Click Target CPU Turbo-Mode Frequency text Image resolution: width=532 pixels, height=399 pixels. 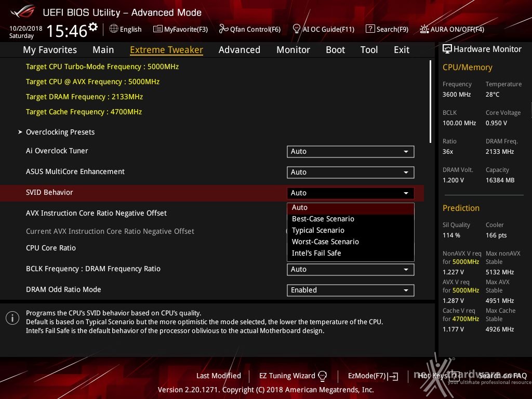coord(102,66)
